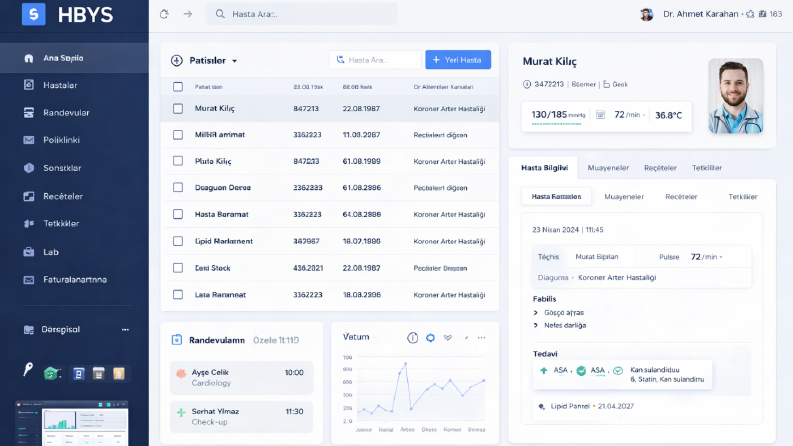793x446 pixels.
Task: Click the edit pencil icon in Vatum chart
Action: tap(466, 338)
